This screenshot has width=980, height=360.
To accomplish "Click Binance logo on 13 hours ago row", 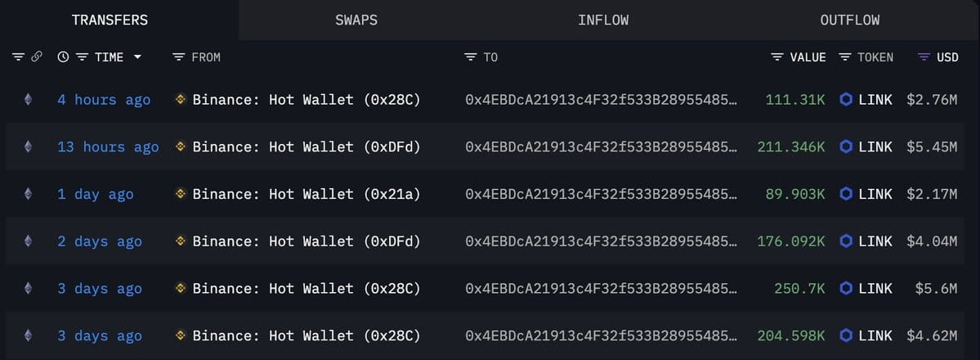I will click(181, 146).
